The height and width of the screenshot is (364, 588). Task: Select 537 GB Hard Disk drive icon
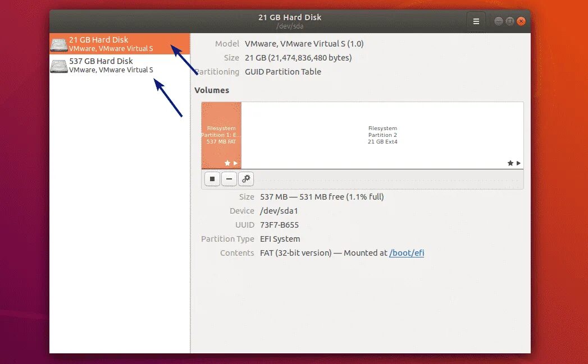point(59,66)
